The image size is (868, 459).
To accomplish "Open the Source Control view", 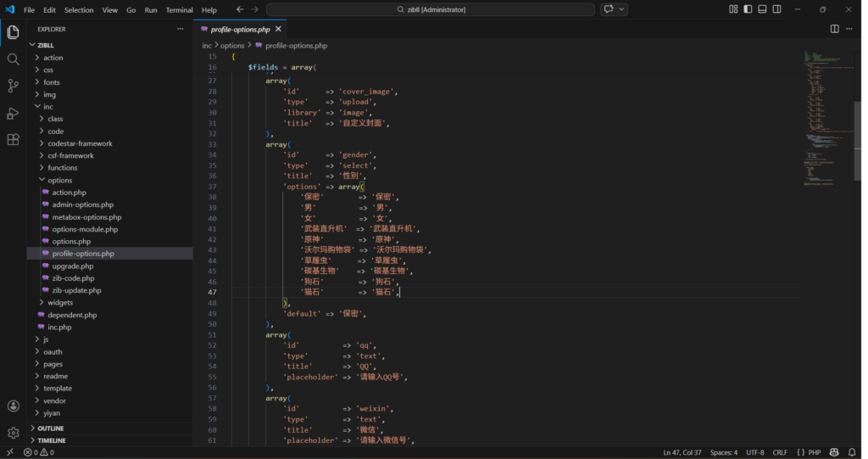I will (x=13, y=86).
